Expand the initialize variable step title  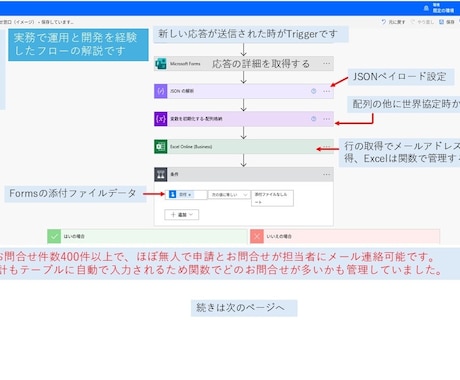[x=196, y=119]
